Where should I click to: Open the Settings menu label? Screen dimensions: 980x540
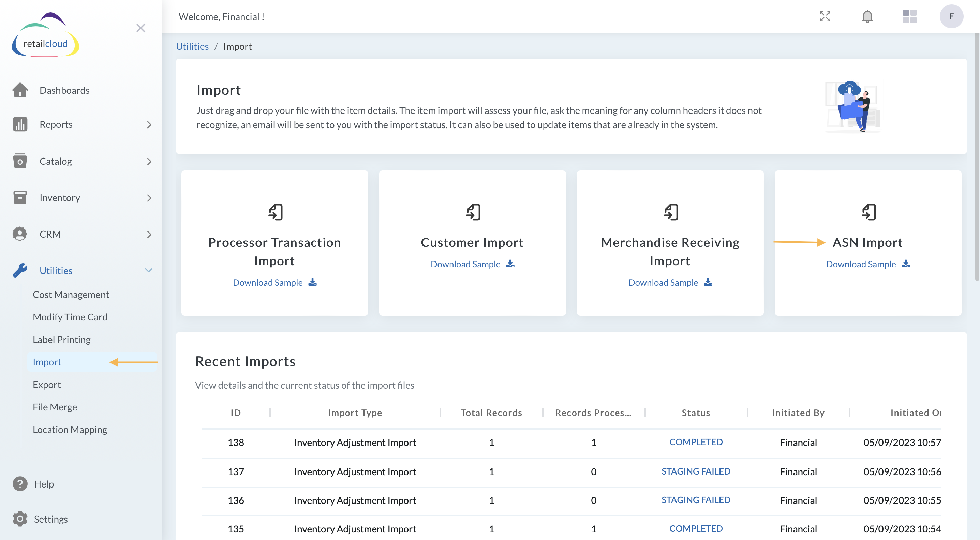(50, 519)
